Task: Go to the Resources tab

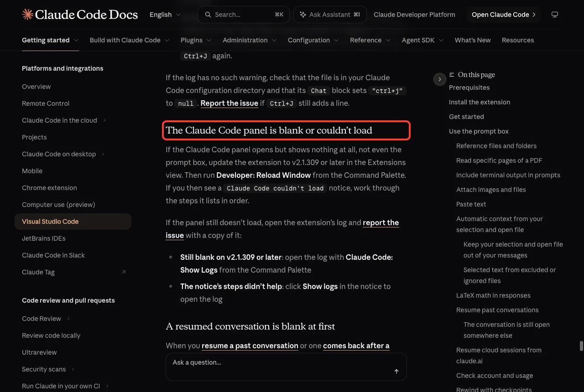Action: point(518,40)
